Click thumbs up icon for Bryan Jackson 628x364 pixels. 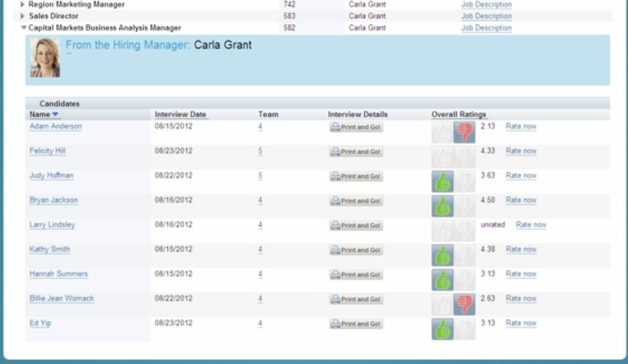pyautogui.click(x=442, y=206)
